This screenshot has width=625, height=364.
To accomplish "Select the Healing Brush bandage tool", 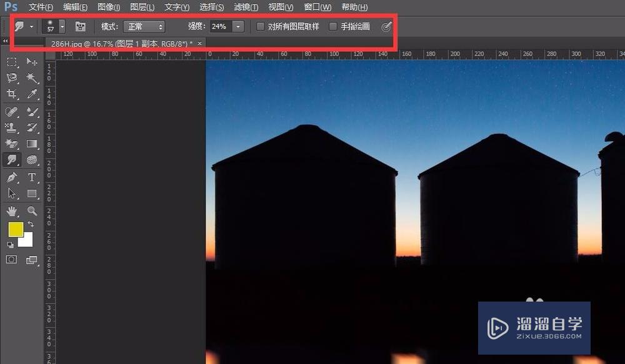I will pyautogui.click(x=12, y=112).
